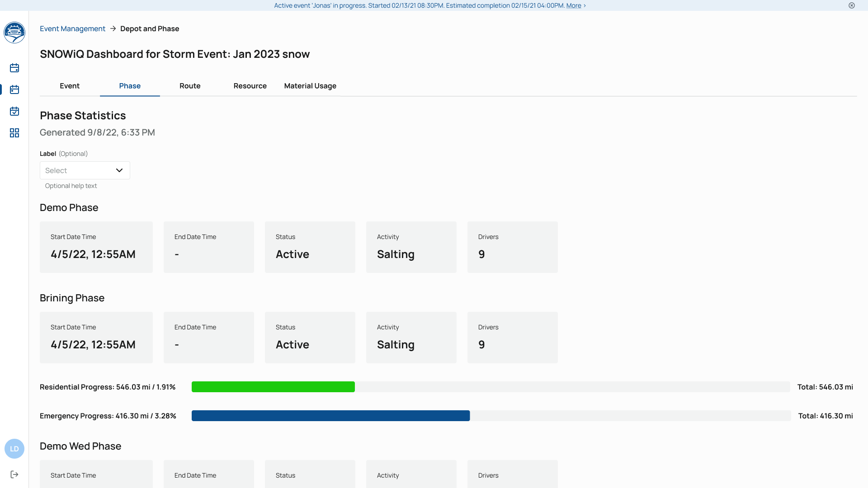This screenshot has width=868, height=488.
Task: Click the More link in banner
Action: pos(574,5)
